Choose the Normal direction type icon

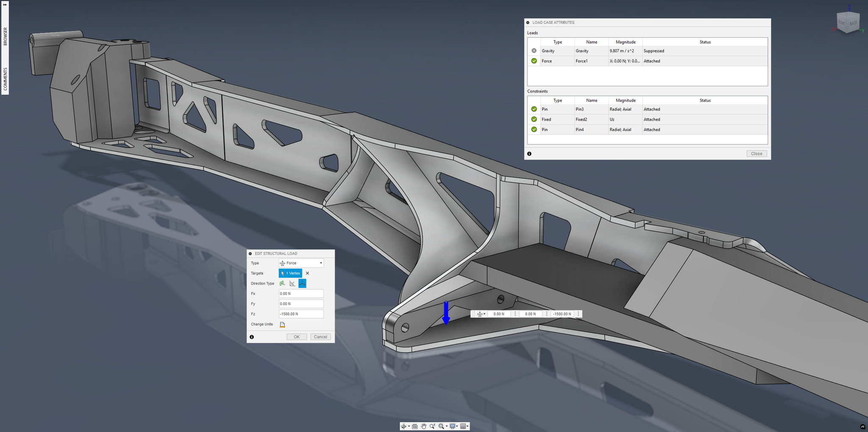tap(282, 283)
